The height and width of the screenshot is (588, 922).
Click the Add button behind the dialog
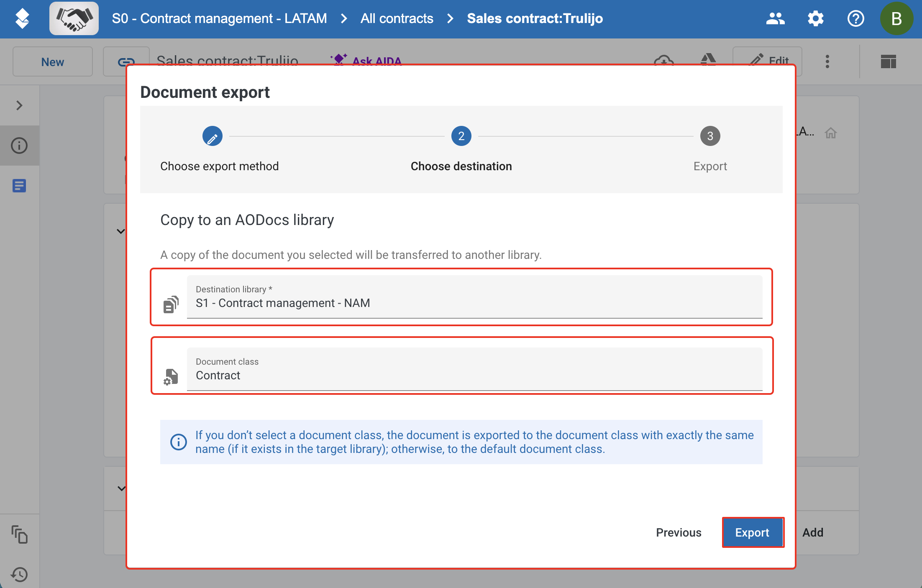tap(813, 532)
